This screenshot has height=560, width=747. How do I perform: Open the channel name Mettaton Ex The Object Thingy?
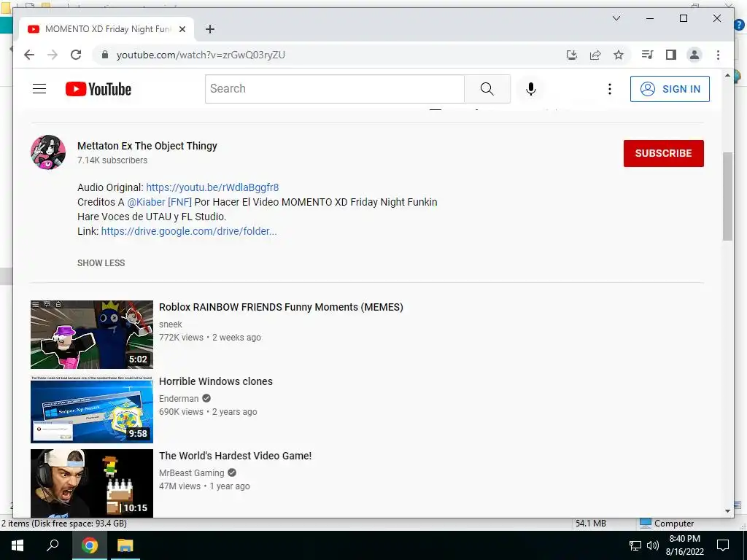(147, 146)
